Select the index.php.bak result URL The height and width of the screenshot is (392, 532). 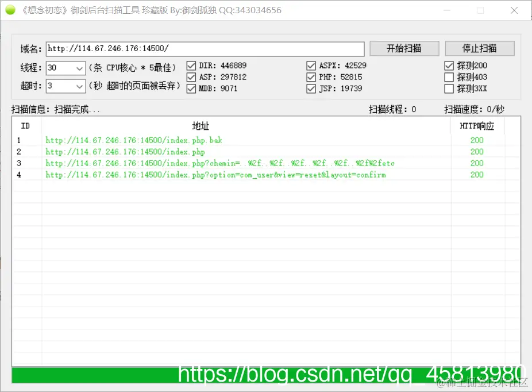click(x=134, y=140)
